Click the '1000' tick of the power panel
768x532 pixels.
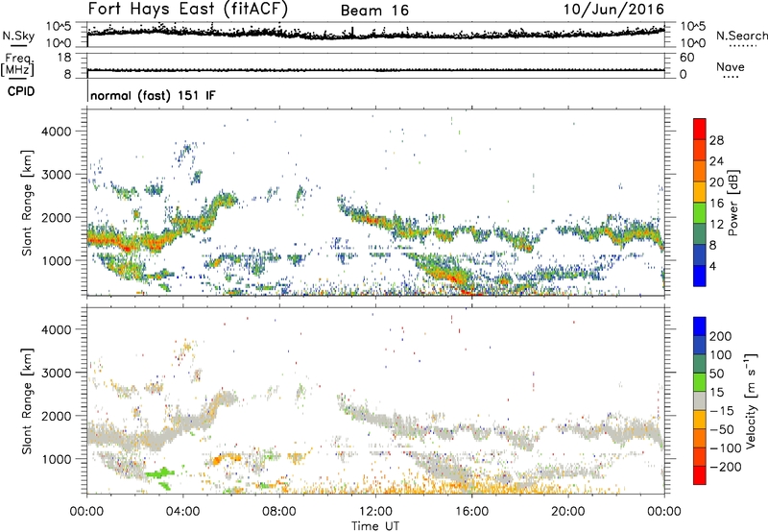pos(56,260)
